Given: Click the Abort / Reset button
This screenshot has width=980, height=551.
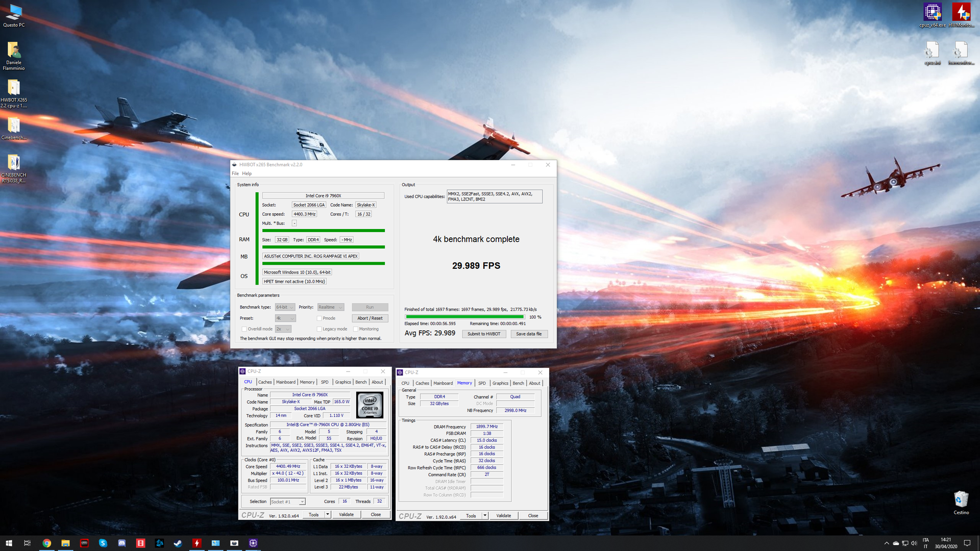Looking at the screenshot, I should click(370, 318).
